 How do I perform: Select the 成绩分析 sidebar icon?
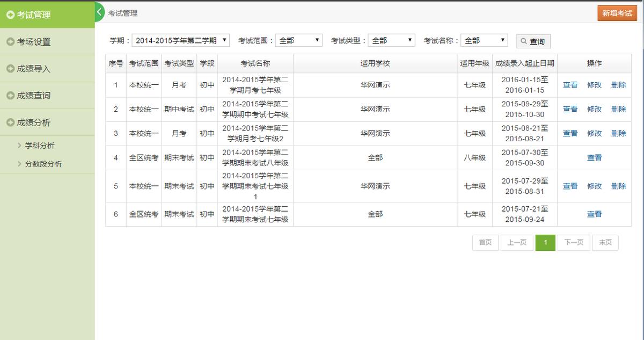click(x=11, y=122)
